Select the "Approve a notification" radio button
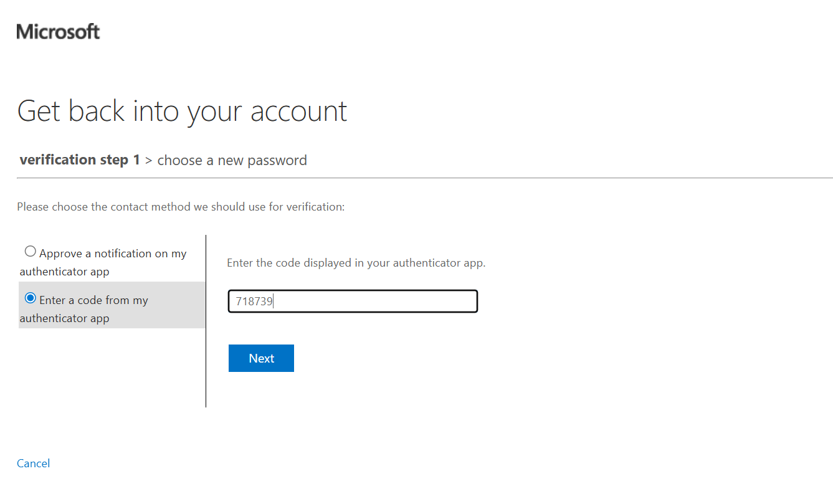 click(x=30, y=252)
